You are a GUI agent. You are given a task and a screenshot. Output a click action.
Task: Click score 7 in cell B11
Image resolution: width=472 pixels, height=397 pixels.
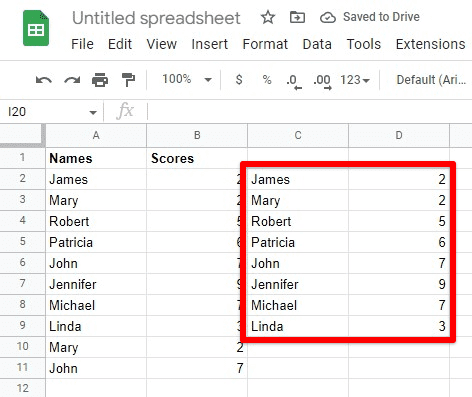tap(197, 368)
